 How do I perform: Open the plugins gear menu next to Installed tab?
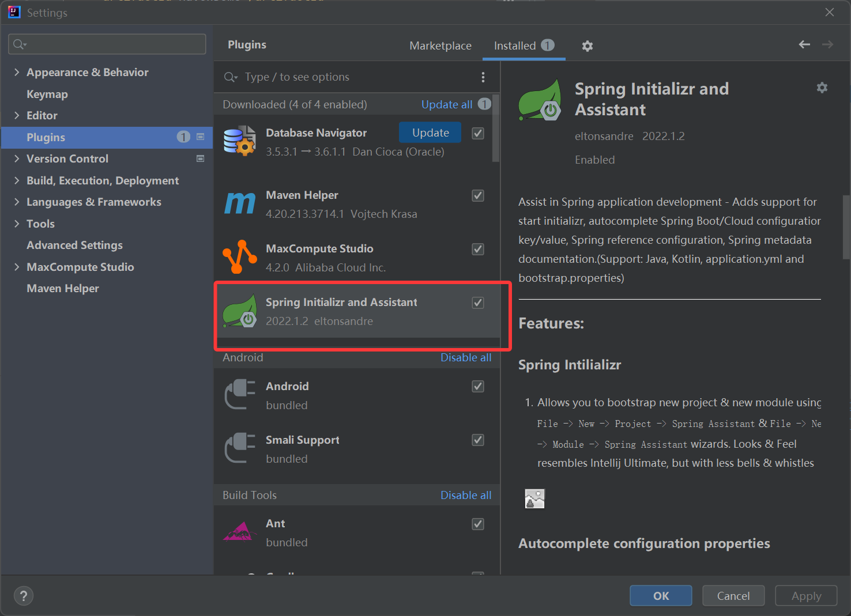[588, 46]
